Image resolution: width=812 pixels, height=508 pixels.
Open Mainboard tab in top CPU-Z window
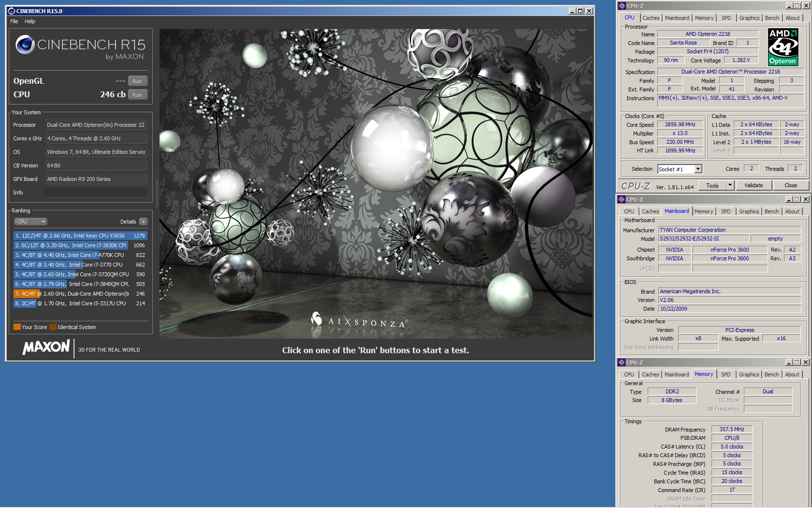click(x=677, y=18)
